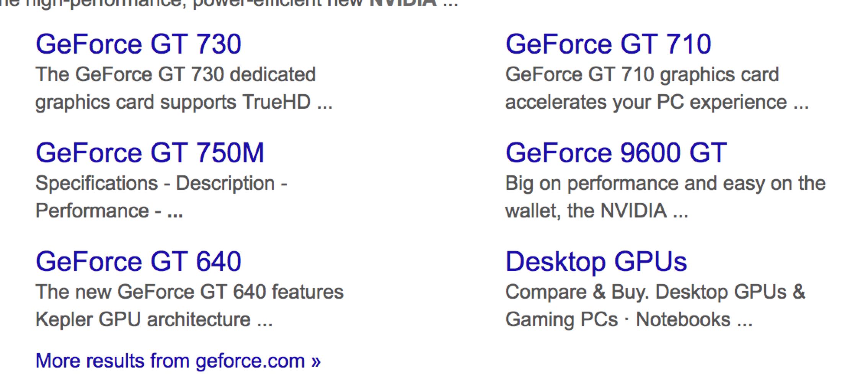868x389 pixels.
Task: Click the GT 710 'accelerates your PC' snippet
Action: point(657,102)
